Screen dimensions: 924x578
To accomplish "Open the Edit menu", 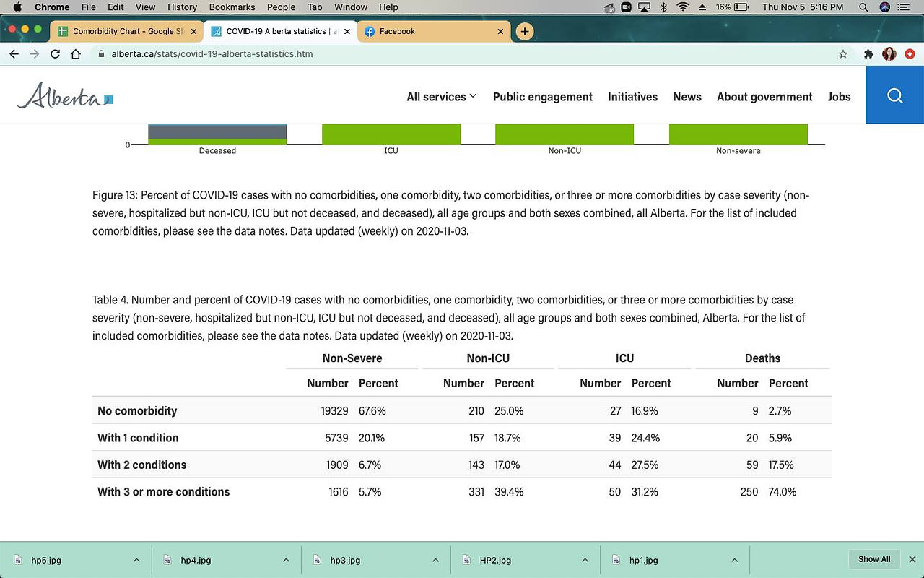I will point(115,7).
